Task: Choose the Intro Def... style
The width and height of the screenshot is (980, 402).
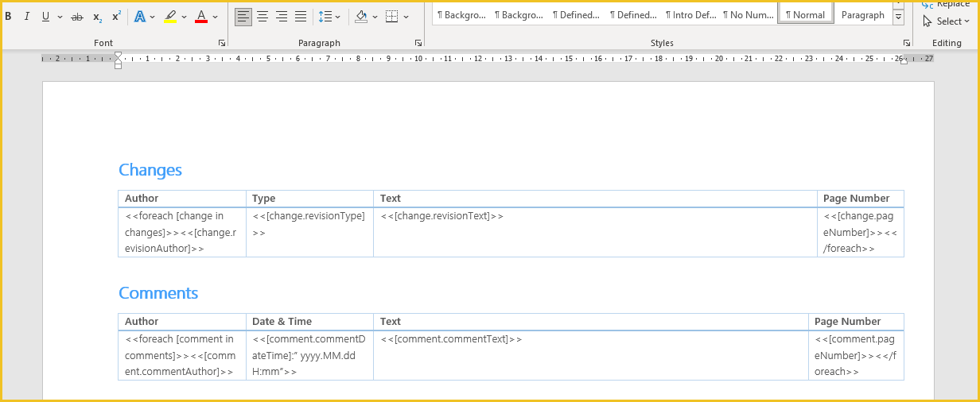Action: coord(691,15)
